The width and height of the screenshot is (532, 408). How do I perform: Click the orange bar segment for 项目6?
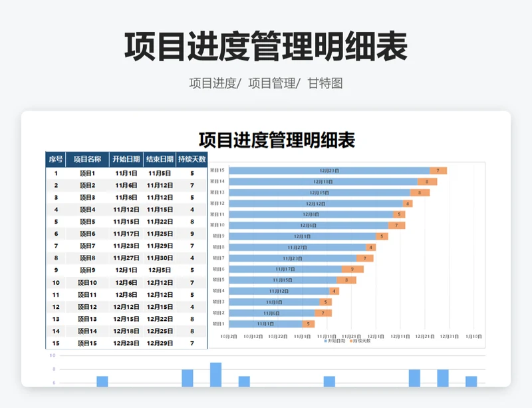[352, 269]
